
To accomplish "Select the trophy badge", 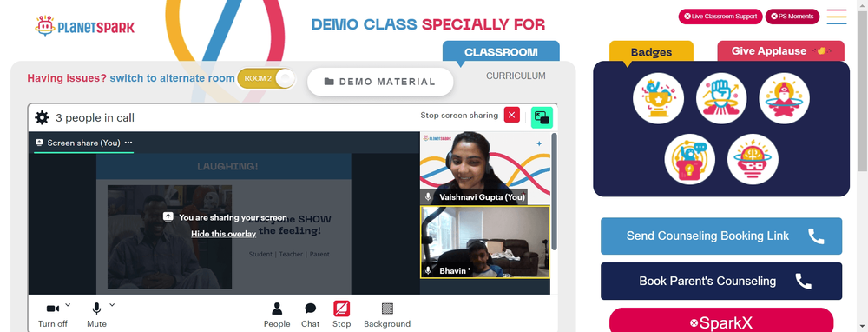I will click(x=658, y=99).
